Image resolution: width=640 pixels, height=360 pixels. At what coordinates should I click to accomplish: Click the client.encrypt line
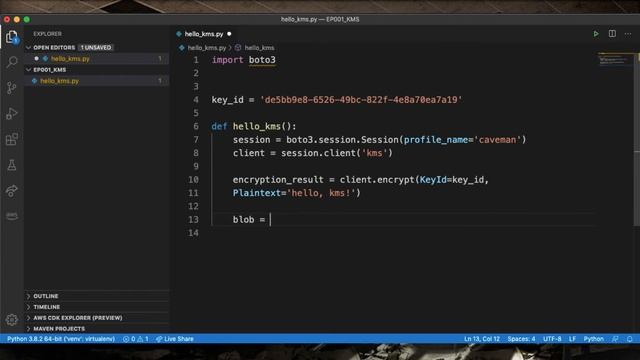pos(361,180)
